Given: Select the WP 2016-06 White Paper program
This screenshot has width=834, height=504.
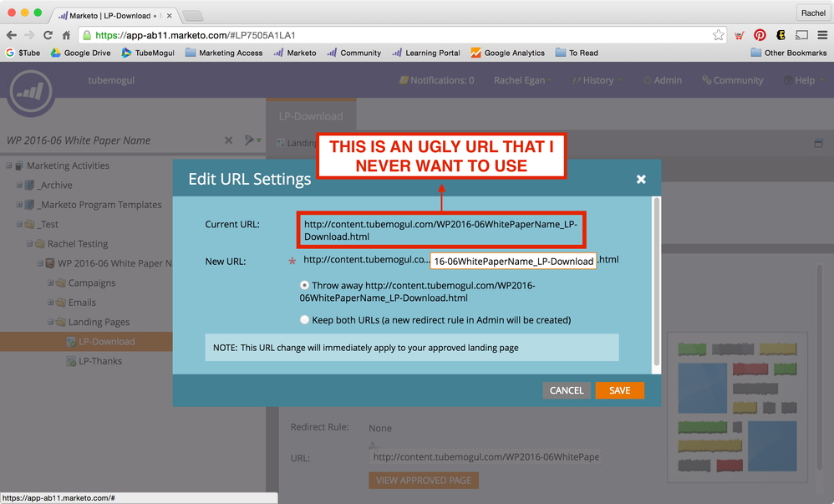Looking at the screenshot, I should 114,263.
